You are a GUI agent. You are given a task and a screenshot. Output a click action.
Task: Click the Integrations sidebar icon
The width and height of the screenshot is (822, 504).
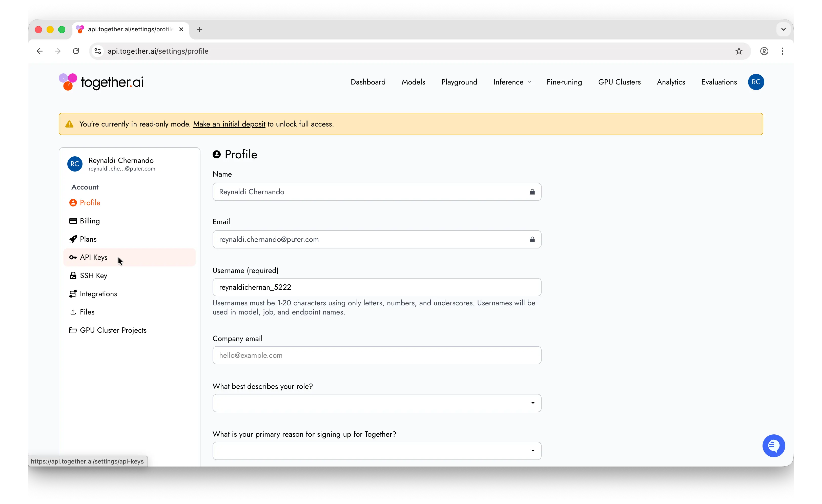[73, 293]
